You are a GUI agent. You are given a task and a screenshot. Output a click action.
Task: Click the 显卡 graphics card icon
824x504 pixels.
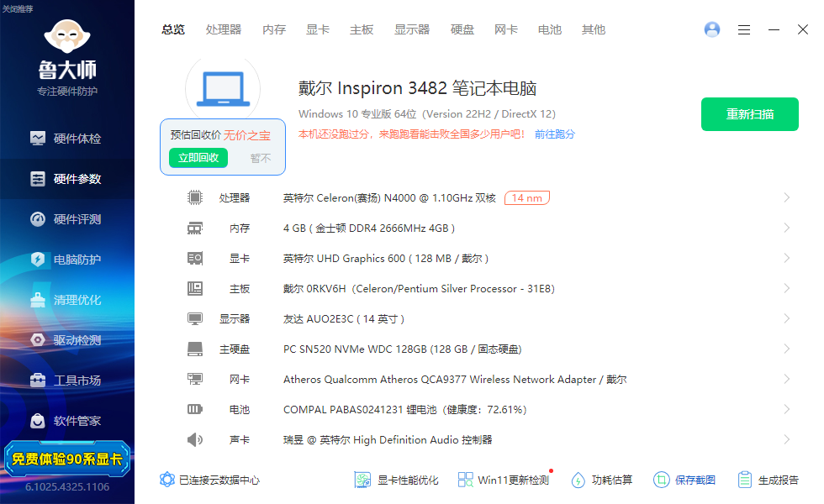(x=195, y=259)
